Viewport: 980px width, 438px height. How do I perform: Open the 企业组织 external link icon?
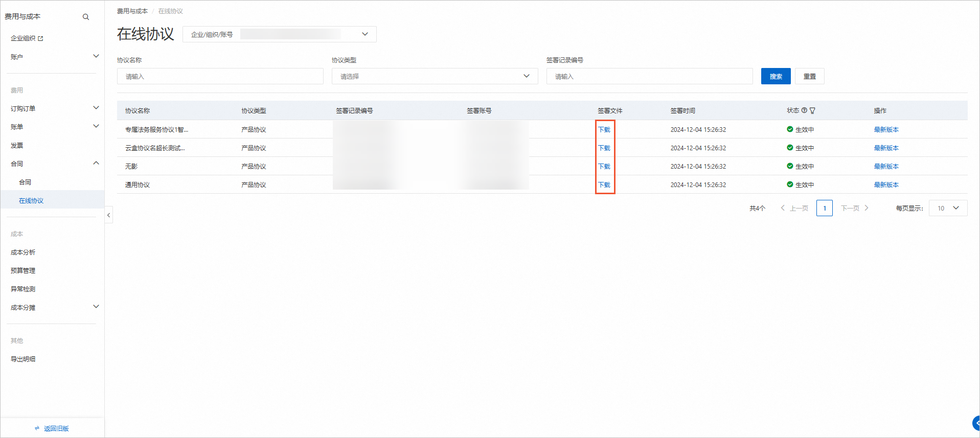(41, 38)
